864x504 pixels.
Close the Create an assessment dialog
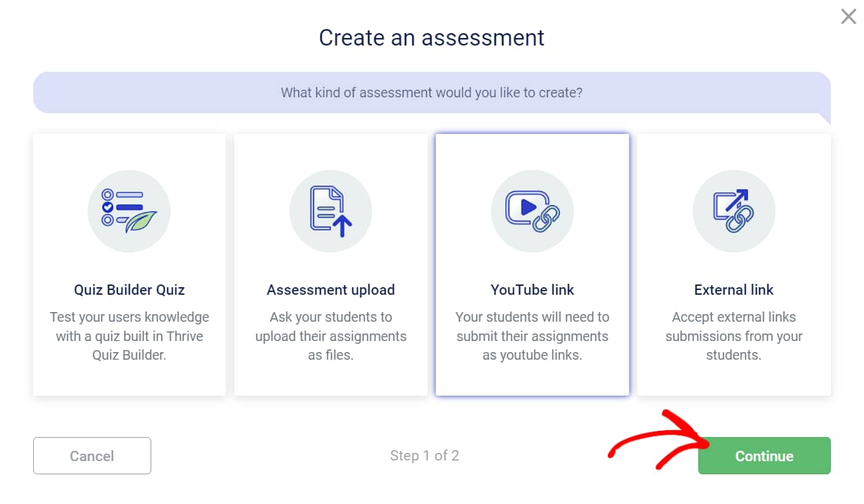[x=848, y=17]
